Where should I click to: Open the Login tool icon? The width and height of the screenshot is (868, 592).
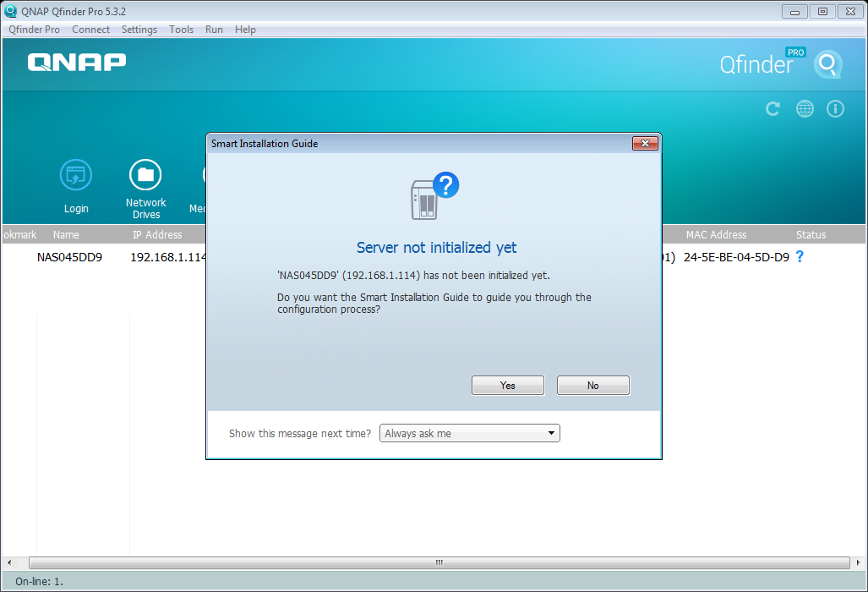click(76, 175)
